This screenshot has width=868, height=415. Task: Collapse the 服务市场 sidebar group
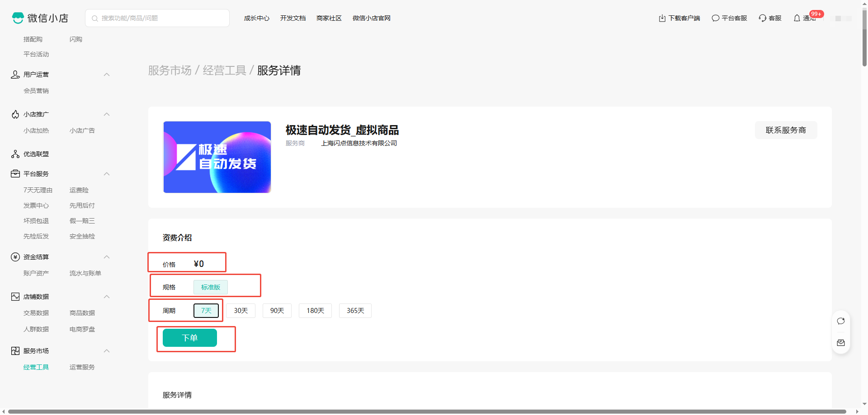point(107,351)
